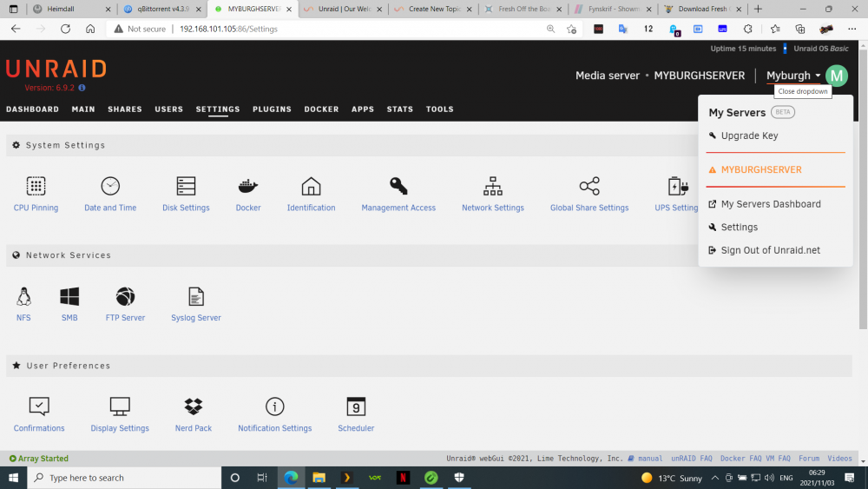Open Docker whale settings icon

[248, 186]
